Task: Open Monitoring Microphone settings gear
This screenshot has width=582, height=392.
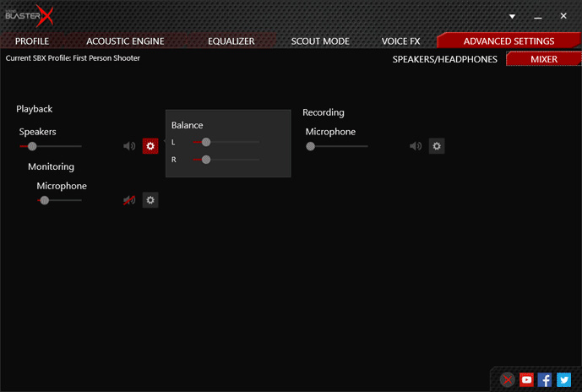Action: pos(150,200)
